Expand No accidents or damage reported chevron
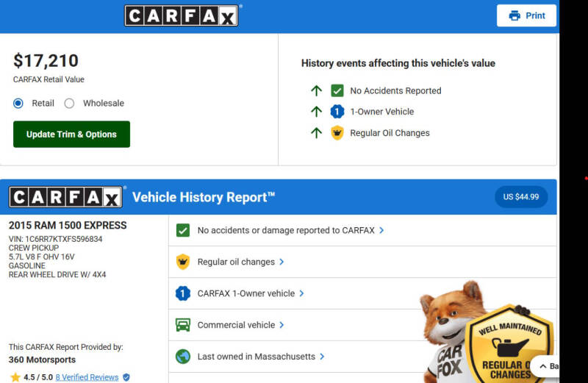Image resolution: width=588 pixels, height=383 pixels. (x=381, y=230)
